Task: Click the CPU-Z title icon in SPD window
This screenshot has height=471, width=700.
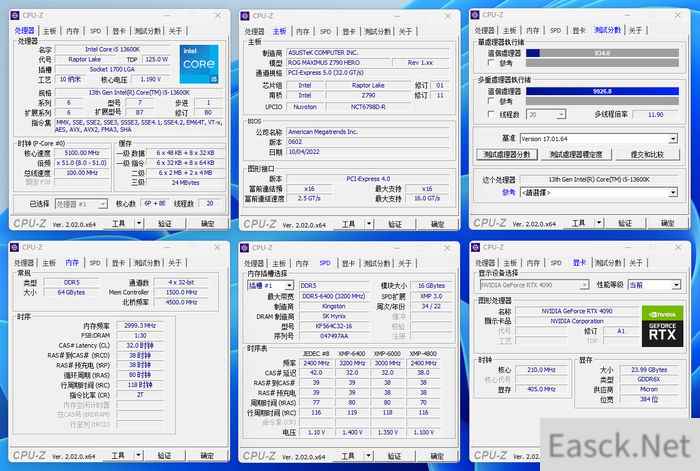Action: click(244, 248)
